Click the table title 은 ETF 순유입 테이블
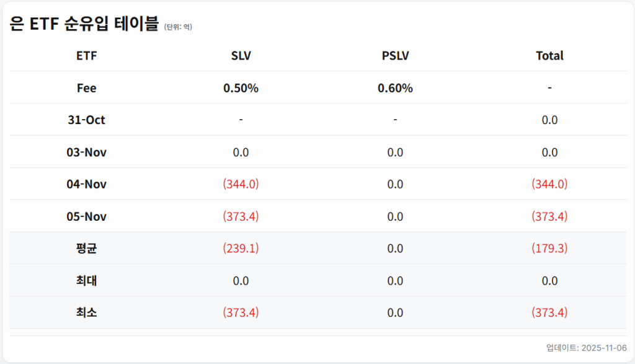This screenshot has width=635, height=364. [x=84, y=24]
